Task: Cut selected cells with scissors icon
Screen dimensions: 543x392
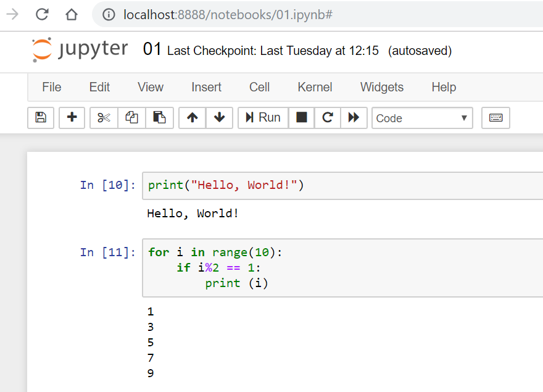Action: click(x=104, y=118)
